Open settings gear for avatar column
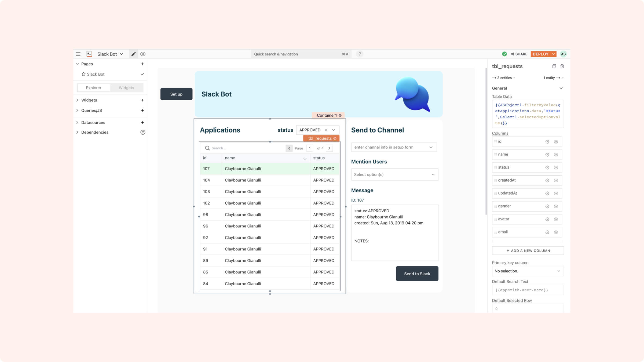The width and height of the screenshot is (644, 362). (x=547, y=219)
